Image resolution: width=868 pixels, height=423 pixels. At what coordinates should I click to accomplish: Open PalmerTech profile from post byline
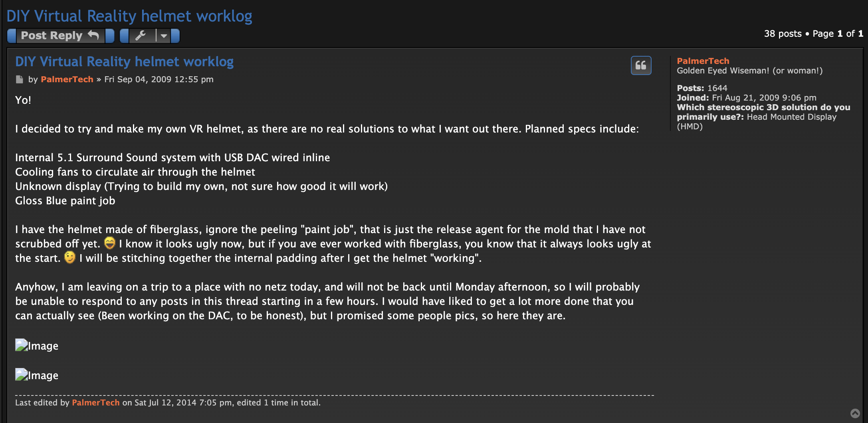(67, 79)
